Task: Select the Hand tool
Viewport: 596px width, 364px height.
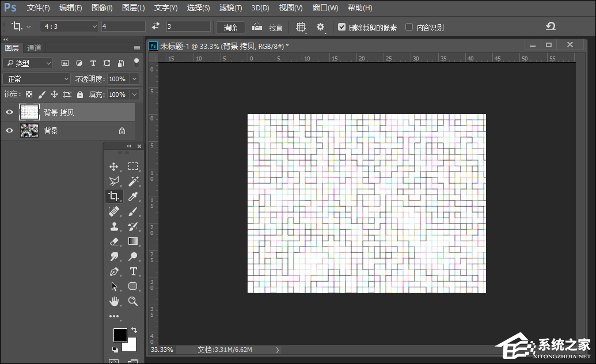Action: [114, 301]
